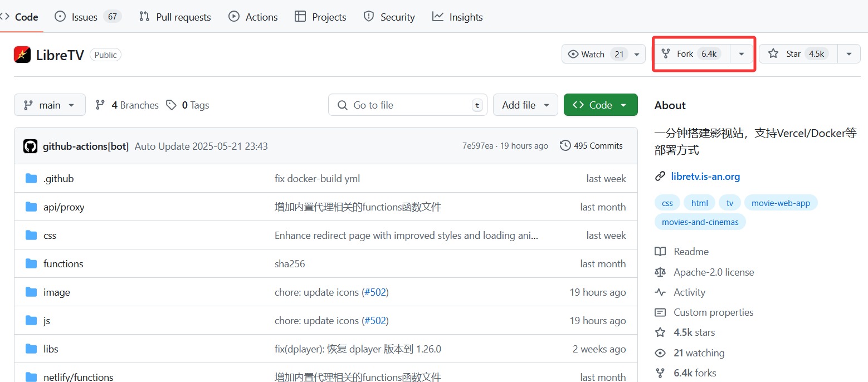View the 495 Commits history
The width and height of the screenshot is (868, 382).
pos(591,146)
